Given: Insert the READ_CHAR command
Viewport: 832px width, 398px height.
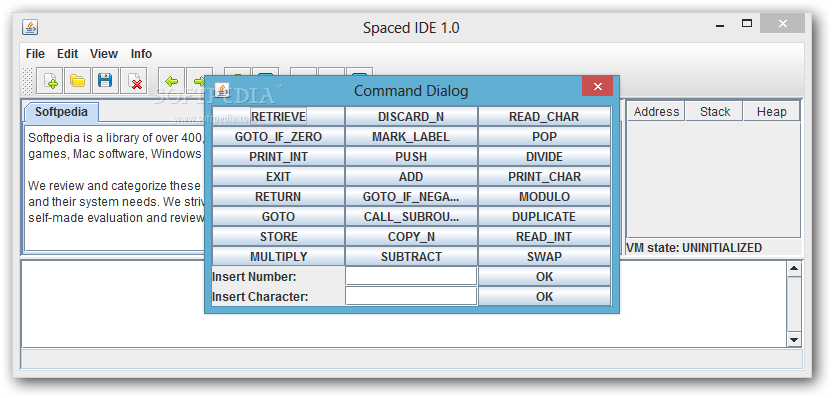Looking at the screenshot, I should click(x=544, y=116).
